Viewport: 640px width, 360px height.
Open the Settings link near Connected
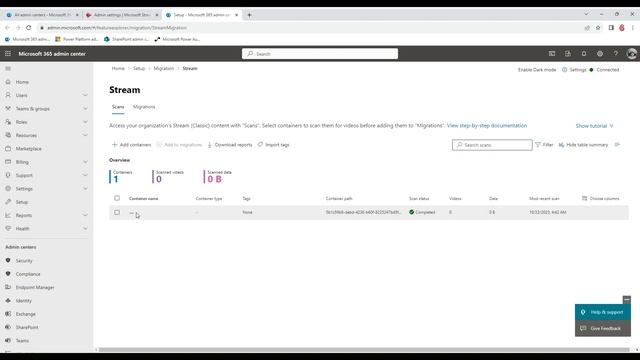tap(574, 70)
